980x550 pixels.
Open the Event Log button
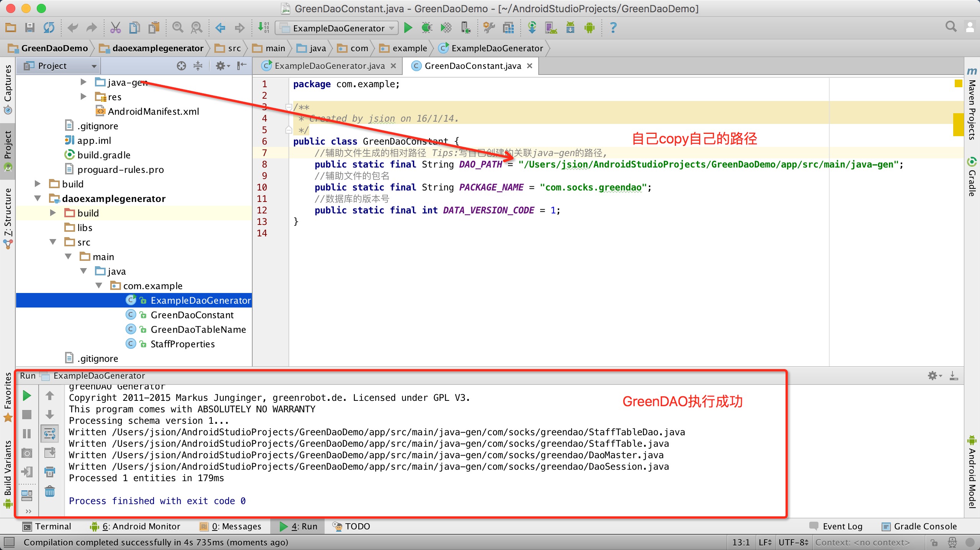pyautogui.click(x=836, y=526)
